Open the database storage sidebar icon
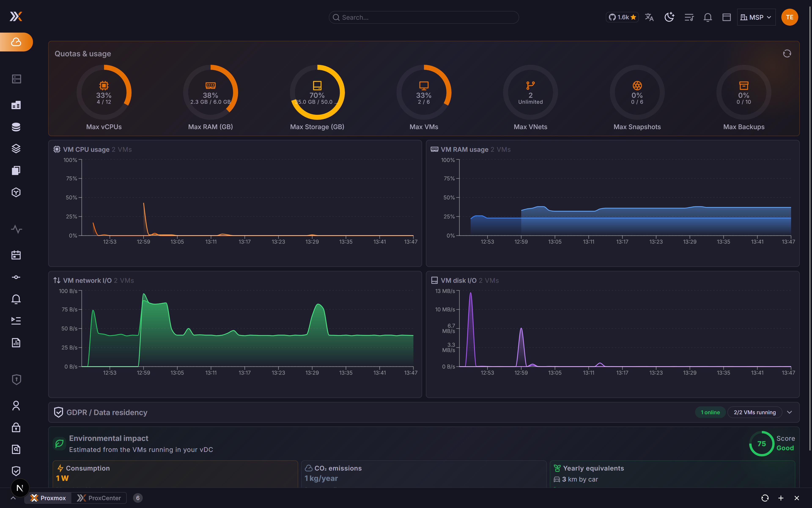 coord(16,127)
